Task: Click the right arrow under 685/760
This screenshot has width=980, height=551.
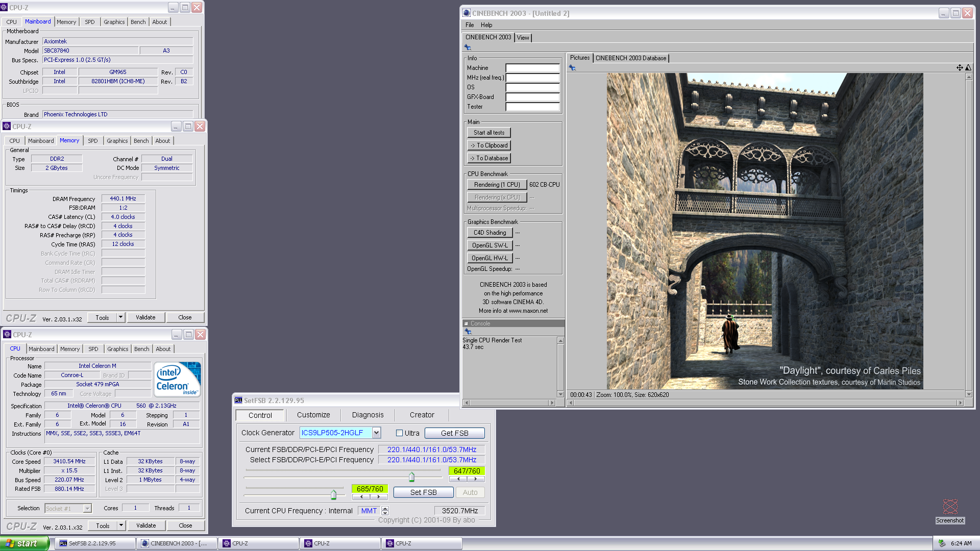Action: click(x=379, y=496)
